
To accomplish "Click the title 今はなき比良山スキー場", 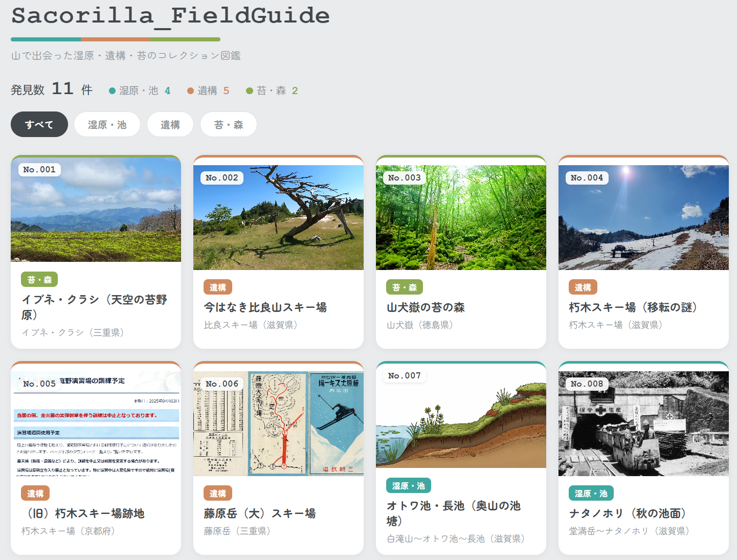I will [265, 307].
